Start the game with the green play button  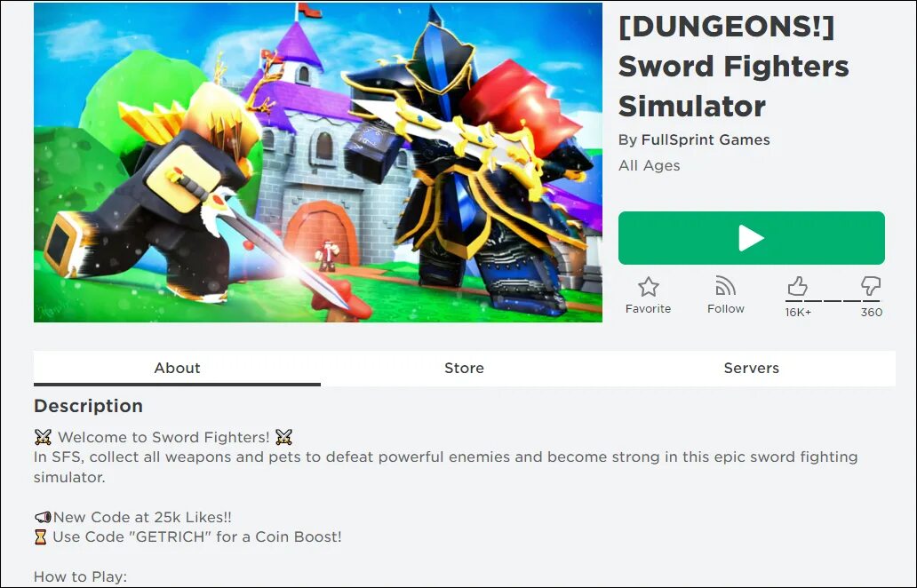[x=752, y=238]
